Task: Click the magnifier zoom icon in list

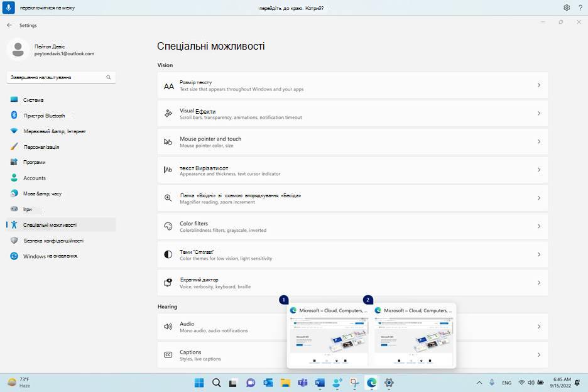Action: pyautogui.click(x=168, y=198)
